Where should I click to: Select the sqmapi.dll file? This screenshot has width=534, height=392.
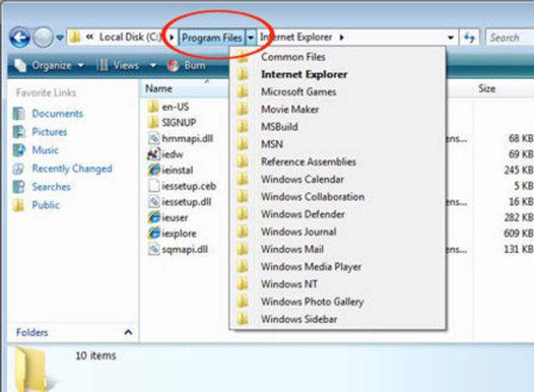178,250
